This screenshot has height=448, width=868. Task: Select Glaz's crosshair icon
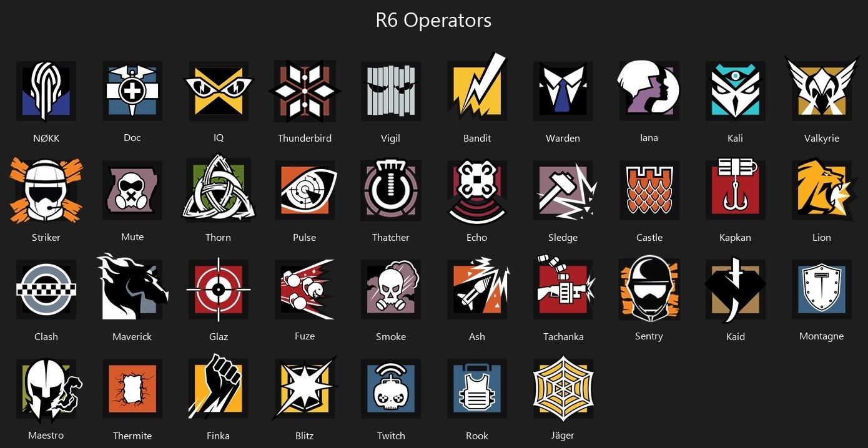tap(219, 290)
